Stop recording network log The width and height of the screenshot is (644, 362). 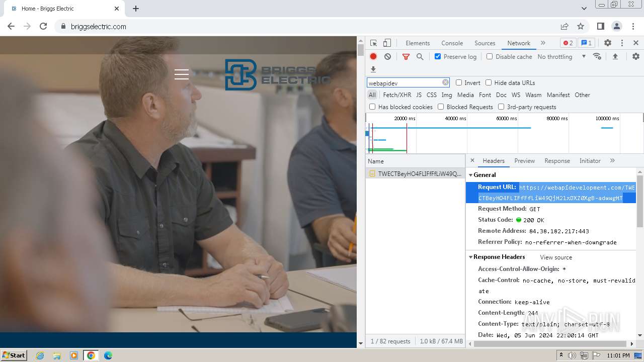tap(373, 57)
